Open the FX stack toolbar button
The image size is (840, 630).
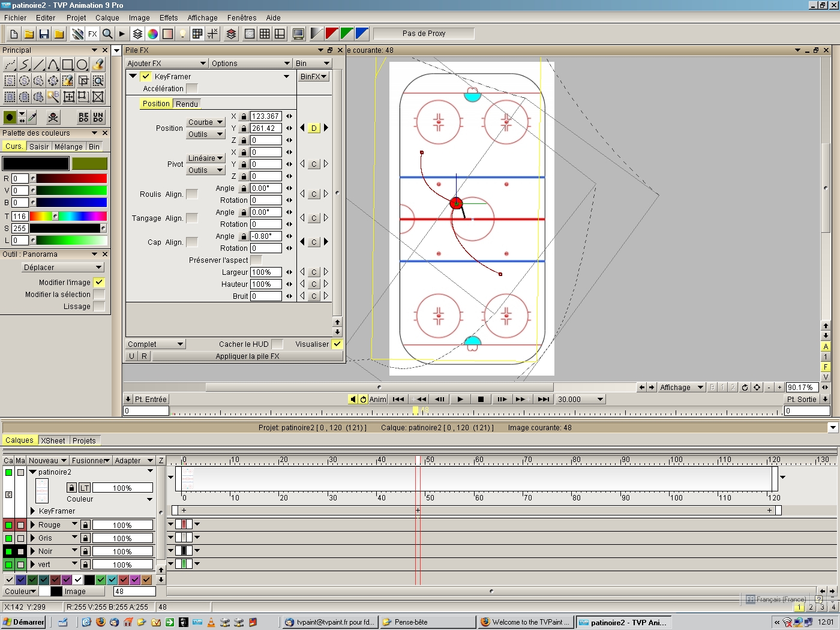click(92, 34)
